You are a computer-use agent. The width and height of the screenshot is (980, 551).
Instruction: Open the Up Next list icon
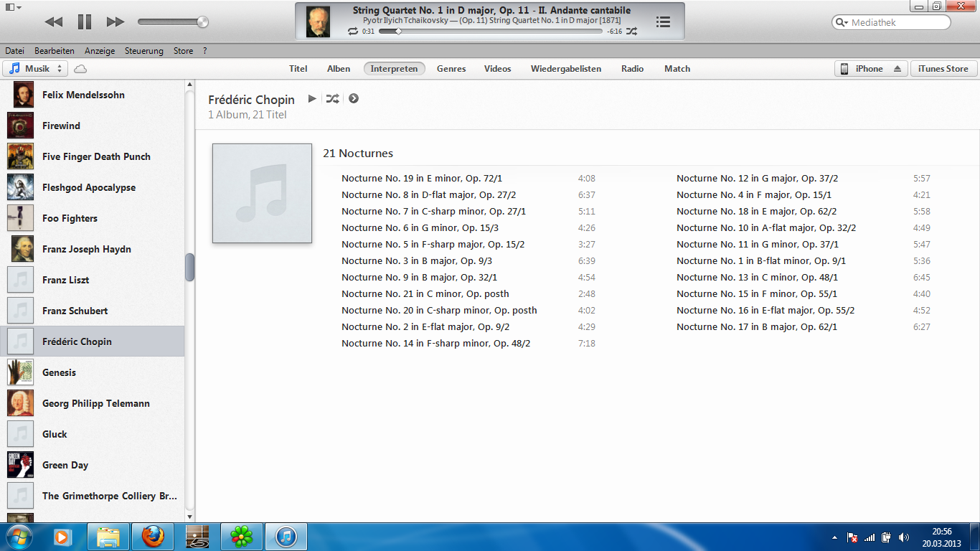tap(664, 22)
